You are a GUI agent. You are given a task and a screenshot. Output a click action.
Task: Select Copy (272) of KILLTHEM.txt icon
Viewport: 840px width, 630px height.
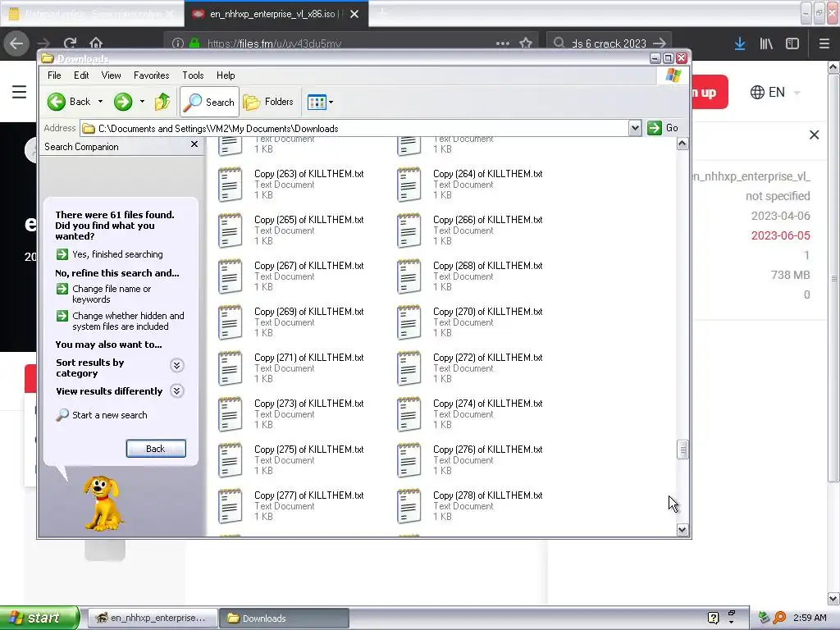pyautogui.click(x=409, y=368)
